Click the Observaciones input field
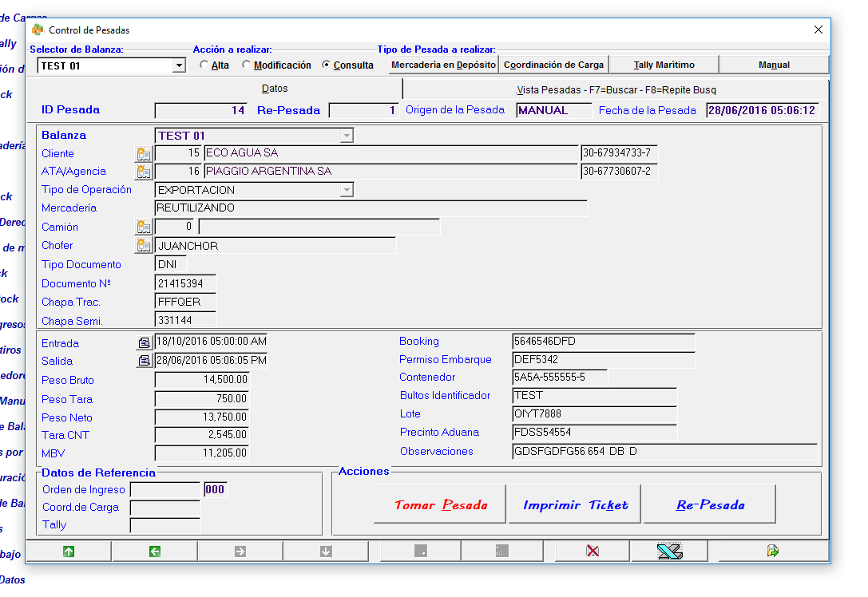This screenshot has width=868, height=597. pyautogui.click(x=664, y=452)
